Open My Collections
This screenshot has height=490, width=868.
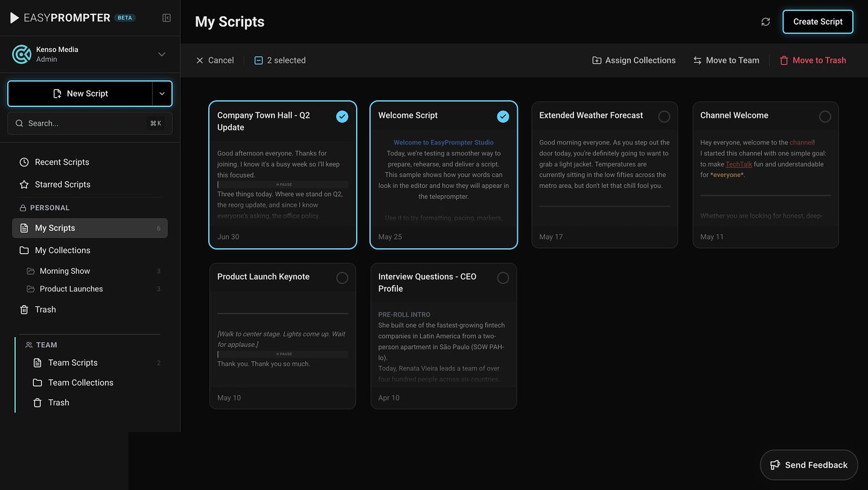90,250
